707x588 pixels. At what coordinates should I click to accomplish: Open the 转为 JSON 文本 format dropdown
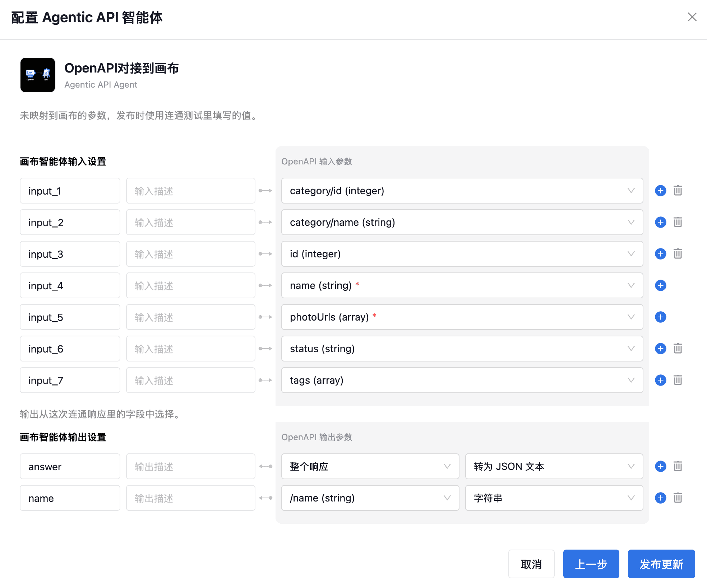tap(554, 466)
